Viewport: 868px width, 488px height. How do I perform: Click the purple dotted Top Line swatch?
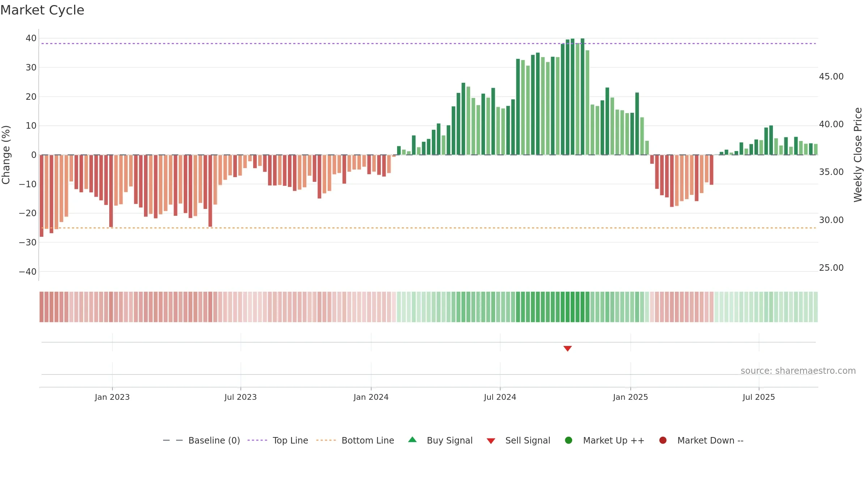[x=257, y=440]
